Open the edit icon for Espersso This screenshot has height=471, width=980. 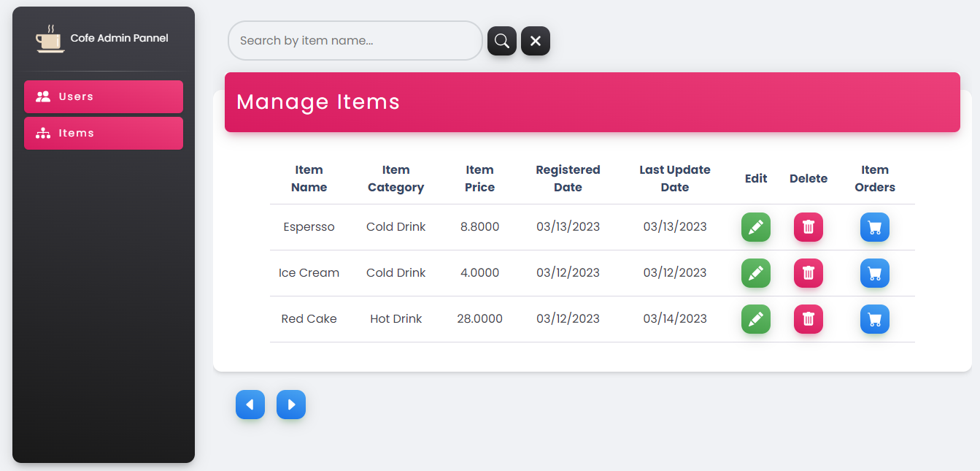(x=755, y=227)
